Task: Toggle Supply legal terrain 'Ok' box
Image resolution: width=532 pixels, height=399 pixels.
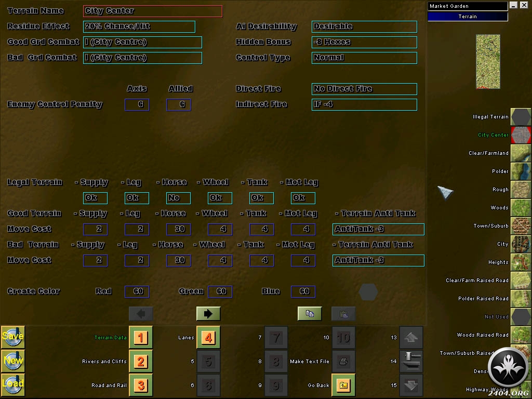Action: pyautogui.click(x=95, y=198)
